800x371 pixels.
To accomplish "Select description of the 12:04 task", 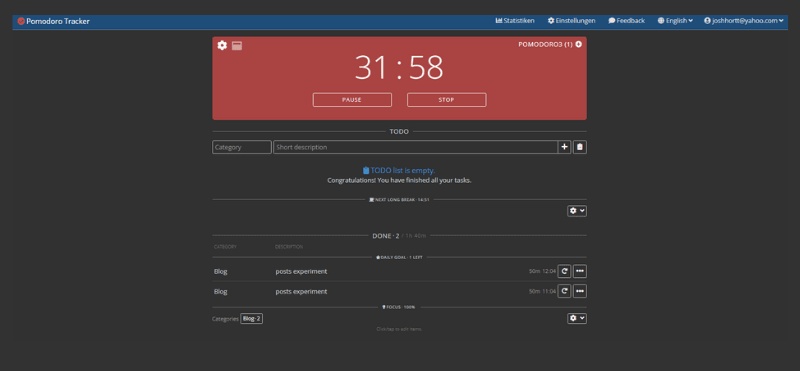I will (x=301, y=271).
